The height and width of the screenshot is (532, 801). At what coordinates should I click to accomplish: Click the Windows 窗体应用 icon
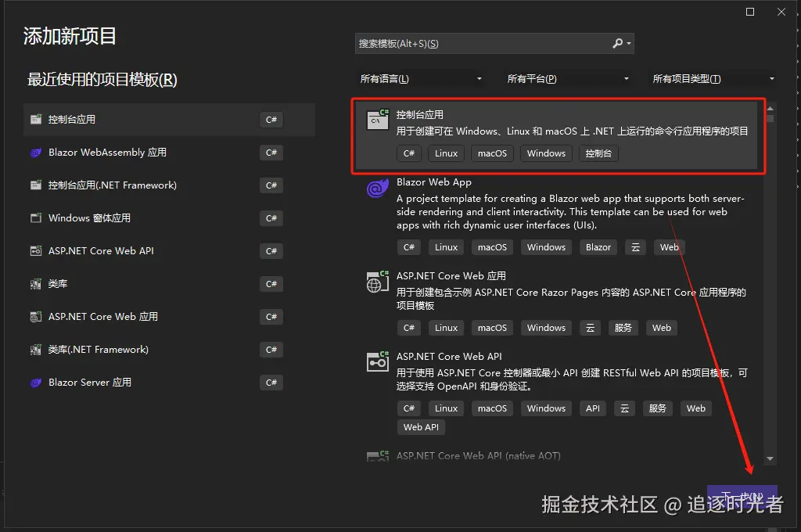(x=36, y=218)
